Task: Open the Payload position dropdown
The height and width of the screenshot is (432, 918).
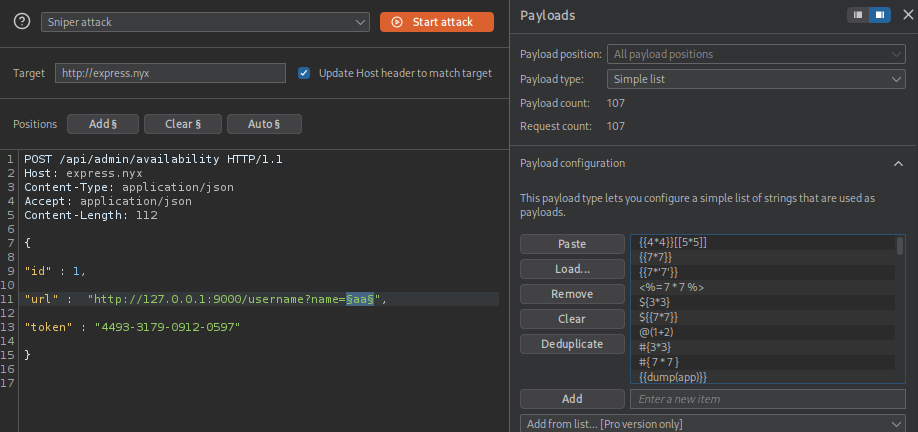Action: (756, 54)
